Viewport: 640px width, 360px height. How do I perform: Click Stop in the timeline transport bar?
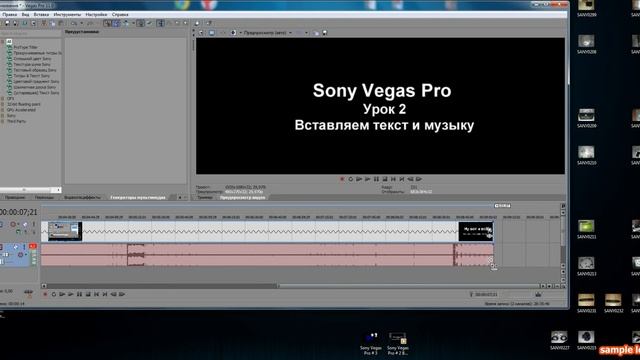88,294
